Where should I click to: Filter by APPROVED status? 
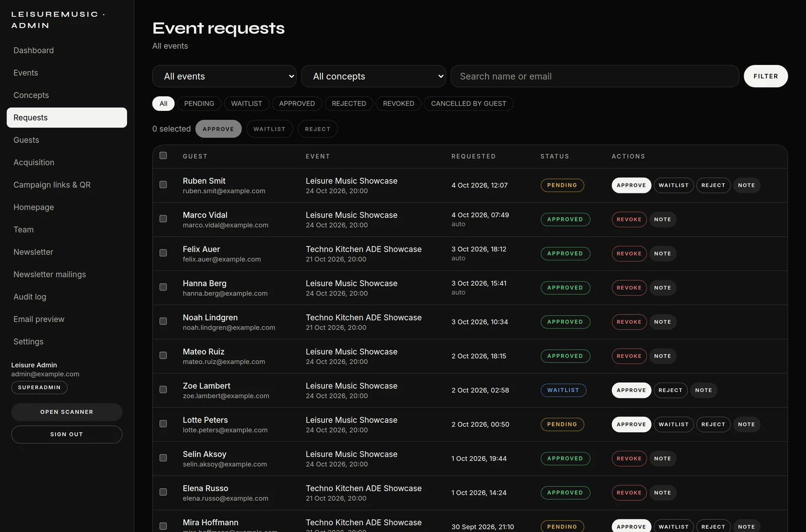297,103
